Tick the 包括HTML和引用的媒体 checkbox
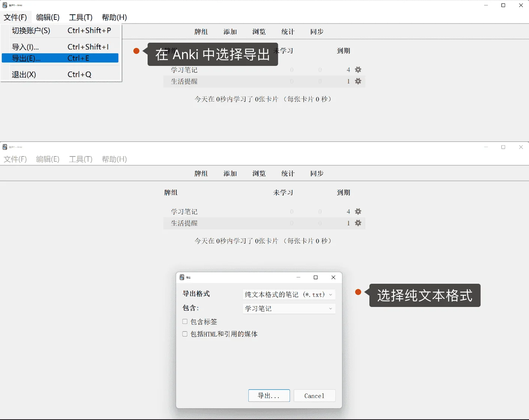This screenshot has width=529, height=420. [x=185, y=334]
